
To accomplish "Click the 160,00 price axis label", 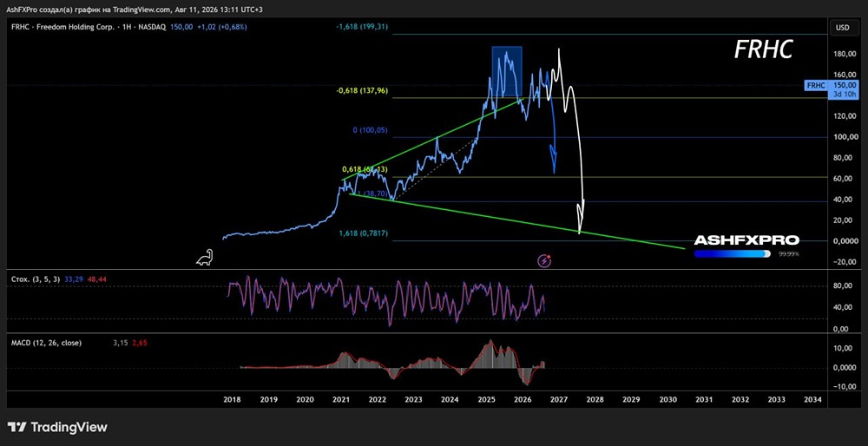I will [x=845, y=75].
